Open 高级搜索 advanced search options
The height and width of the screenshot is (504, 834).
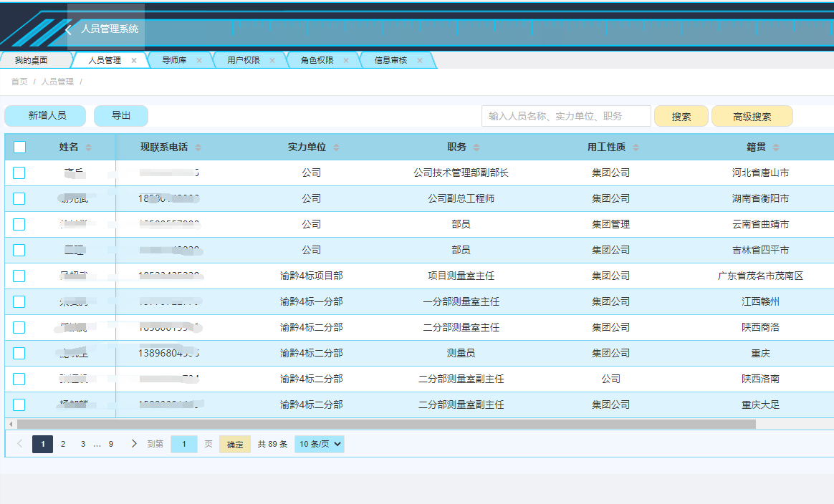752,117
